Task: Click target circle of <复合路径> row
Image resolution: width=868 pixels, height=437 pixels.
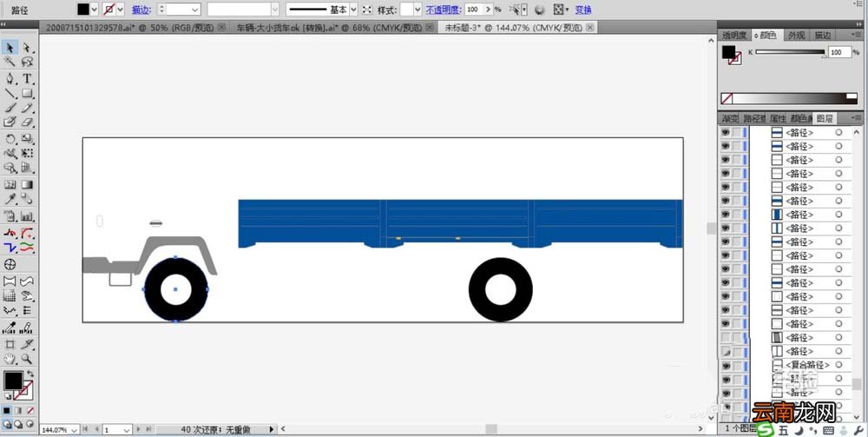Action: pos(838,365)
